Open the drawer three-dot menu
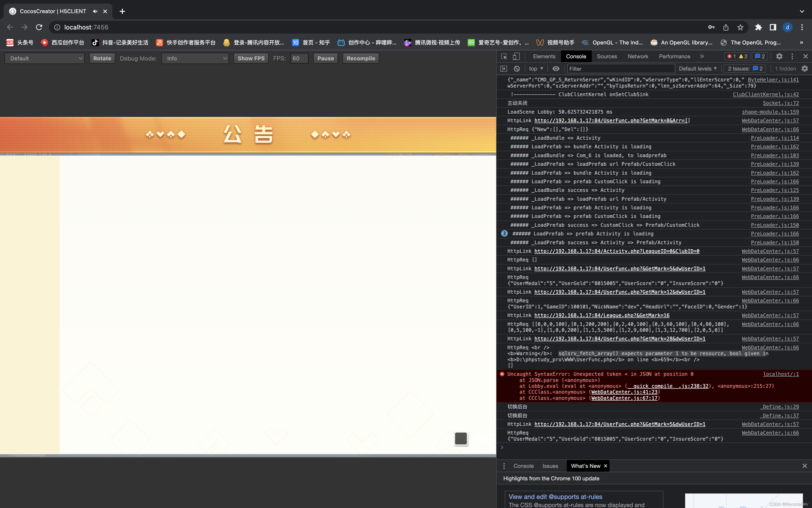812x508 pixels. pyautogui.click(x=504, y=466)
